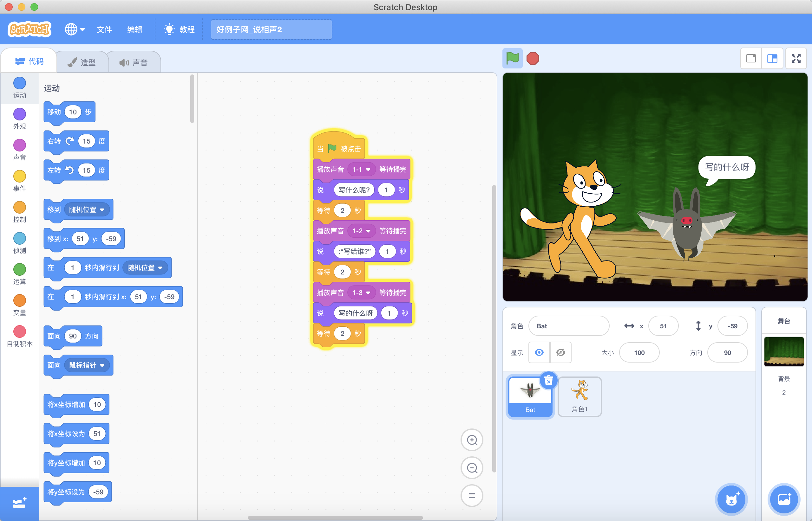The width and height of the screenshot is (812, 521).
Task: Edit project title 好例子网_说相声2
Action: click(271, 29)
